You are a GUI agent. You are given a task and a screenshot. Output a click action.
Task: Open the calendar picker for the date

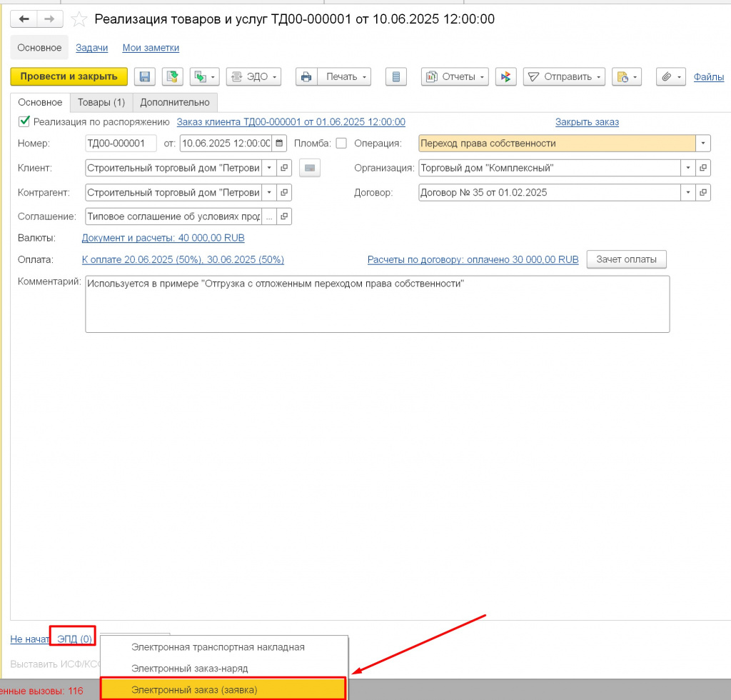(279, 143)
